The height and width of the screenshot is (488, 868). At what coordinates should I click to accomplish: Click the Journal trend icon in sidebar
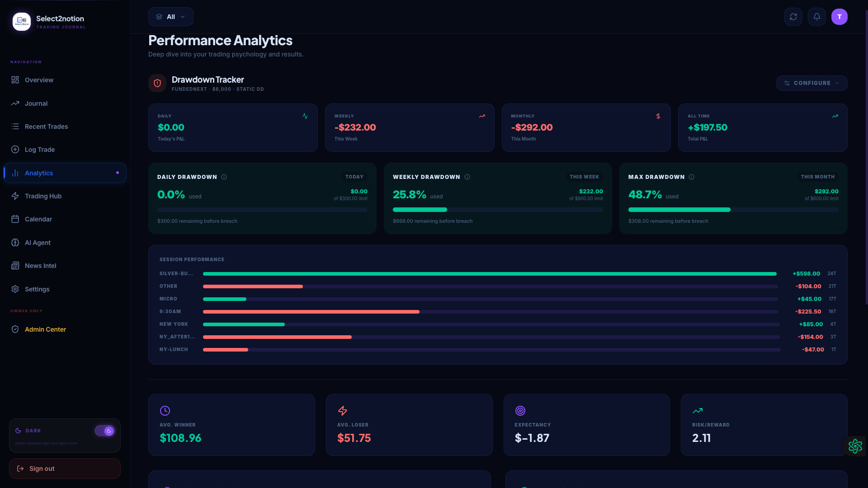point(15,103)
